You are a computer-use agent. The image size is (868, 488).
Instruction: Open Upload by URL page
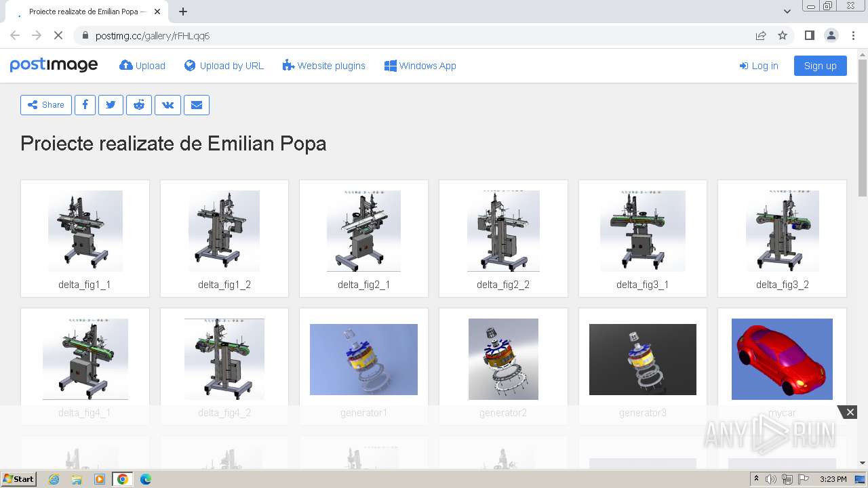[x=224, y=66]
